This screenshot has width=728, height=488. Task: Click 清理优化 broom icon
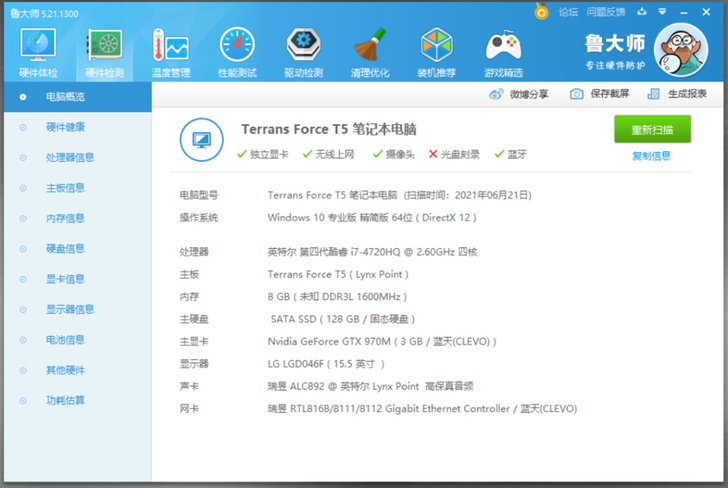point(370,45)
